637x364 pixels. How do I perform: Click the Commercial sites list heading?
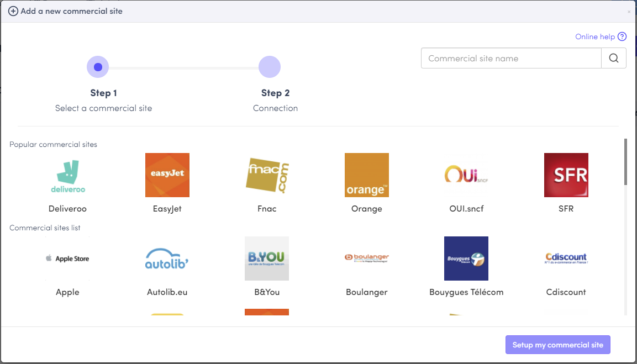pos(45,228)
